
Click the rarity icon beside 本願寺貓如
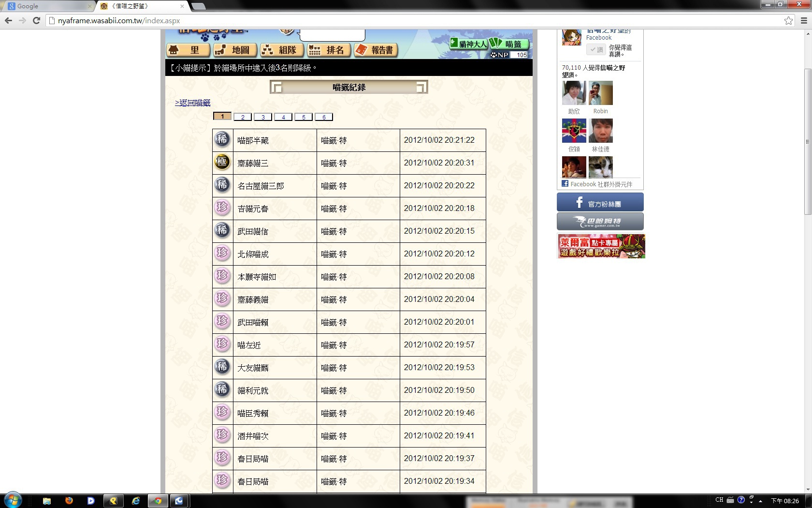tap(222, 276)
